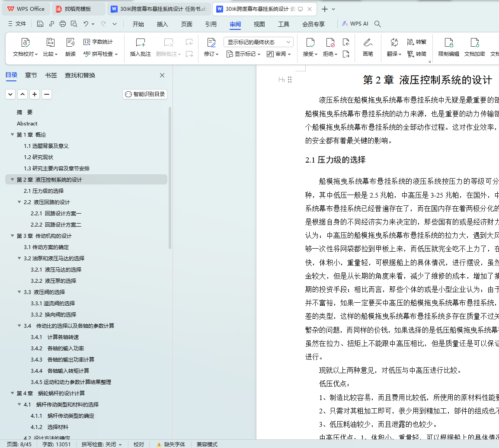Screen dimensions: 499x448
Task: Collapse the 3.4 传动比的选择 outline section
Action: click(19, 326)
